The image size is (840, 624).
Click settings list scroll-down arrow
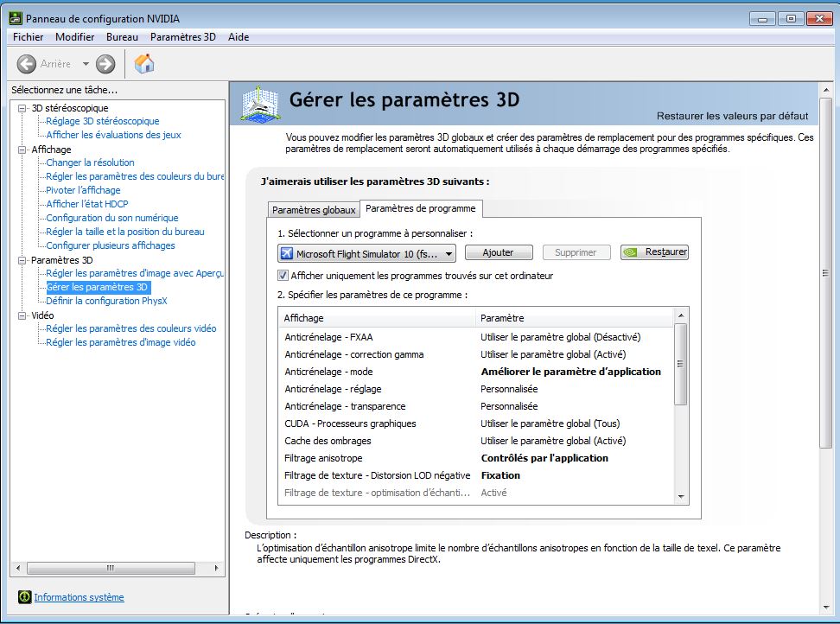(681, 497)
